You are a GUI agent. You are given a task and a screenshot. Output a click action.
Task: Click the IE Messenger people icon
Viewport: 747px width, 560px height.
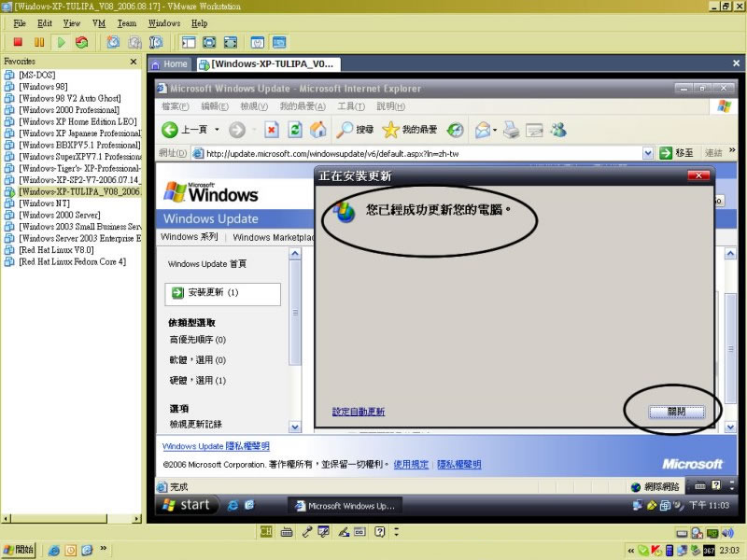click(558, 130)
